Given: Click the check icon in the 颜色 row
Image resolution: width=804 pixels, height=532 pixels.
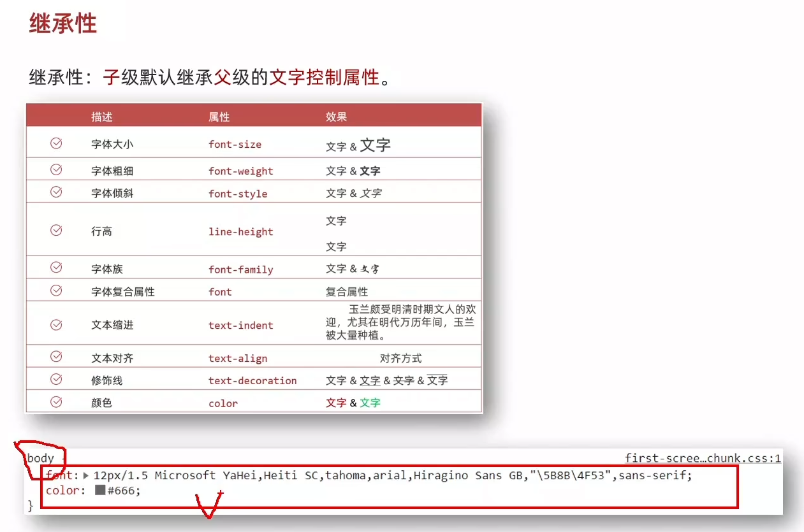Looking at the screenshot, I should (x=56, y=401).
